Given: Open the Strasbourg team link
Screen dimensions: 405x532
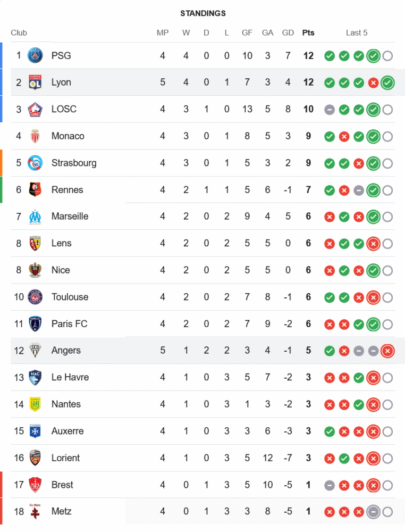Looking at the screenshot, I should (74, 163).
